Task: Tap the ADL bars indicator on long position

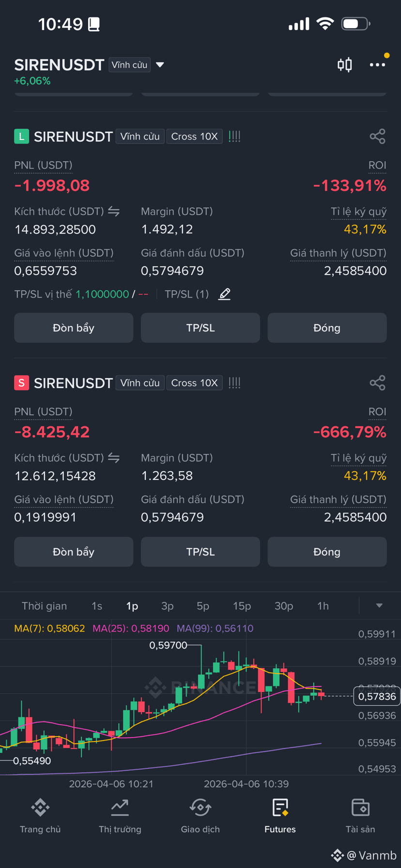Action: tap(234, 137)
